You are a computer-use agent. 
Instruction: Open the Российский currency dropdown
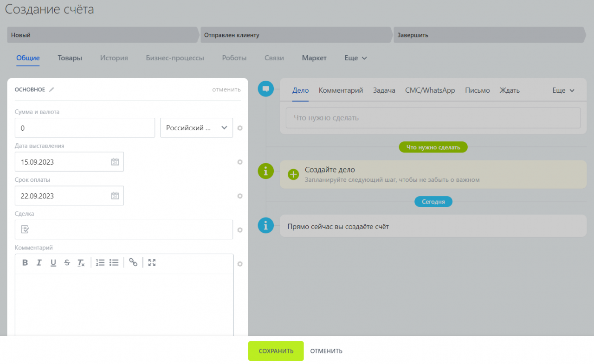click(196, 128)
